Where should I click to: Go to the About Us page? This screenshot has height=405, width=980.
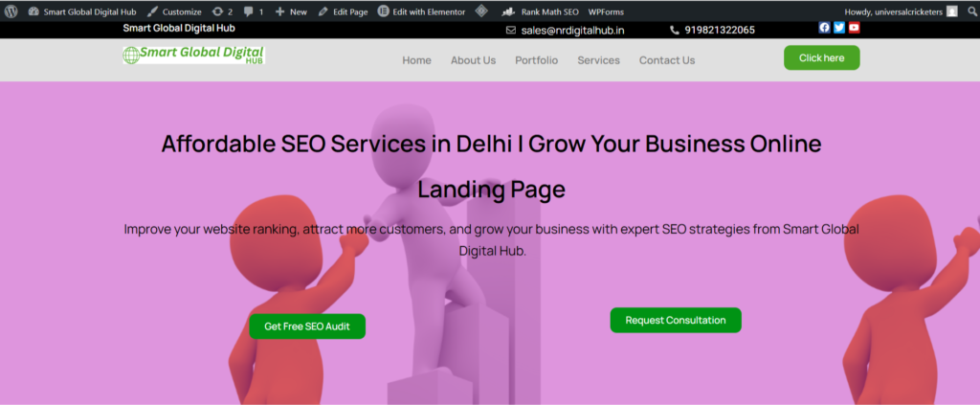tap(473, 60)
